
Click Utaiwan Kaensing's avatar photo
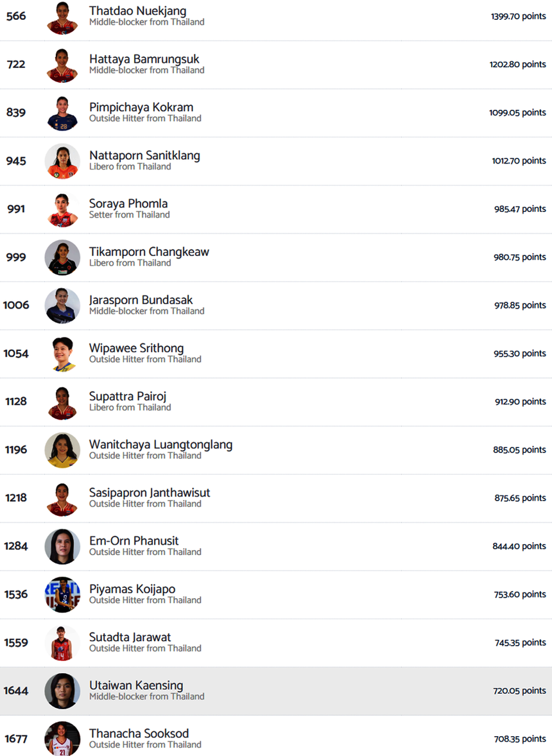coord(62,691)
